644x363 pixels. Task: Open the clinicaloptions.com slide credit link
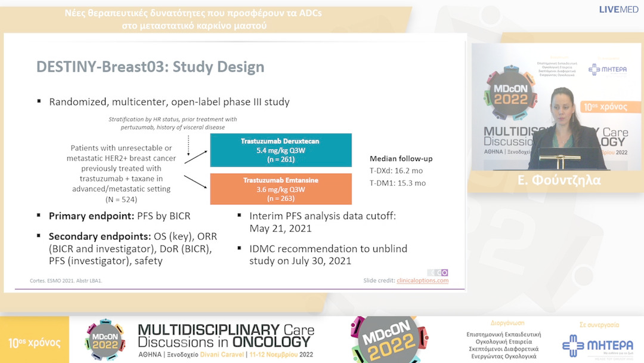pyautogui.click(x=422, y=281)
